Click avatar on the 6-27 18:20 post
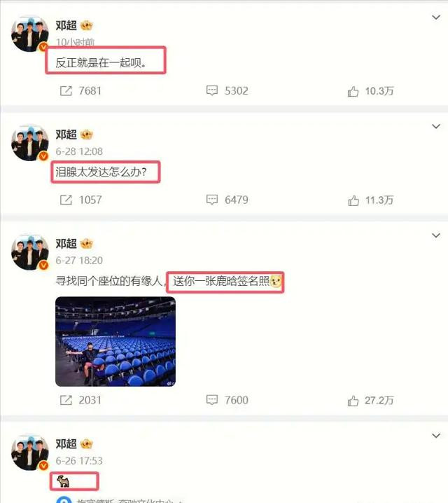448x503 pixels. (30, 251)
